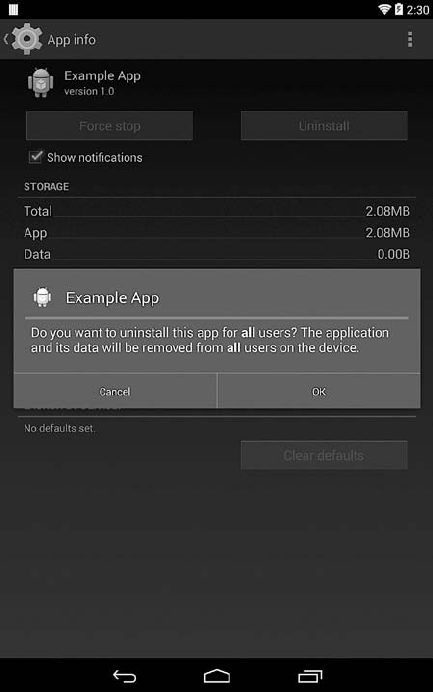Screen dimensions: 433x692
Task: Tap the Example App android icon under App info
Action: click(41, 83)
